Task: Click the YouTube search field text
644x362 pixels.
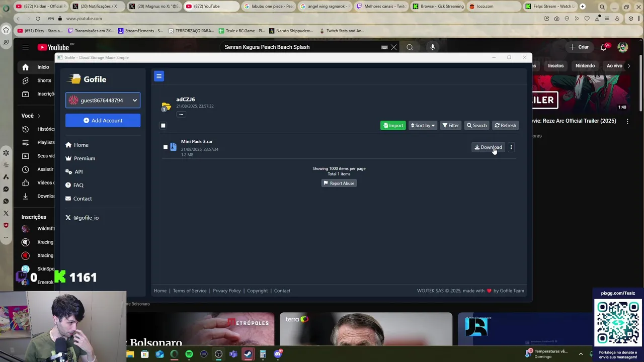Action: coord(267,47)
